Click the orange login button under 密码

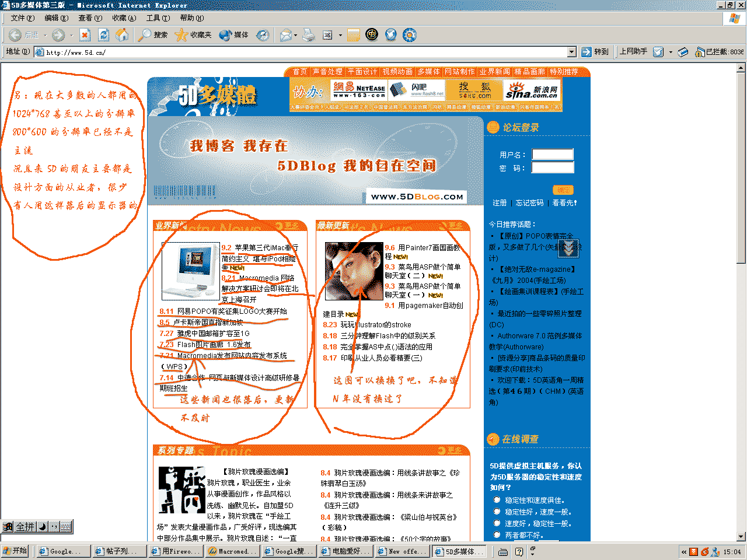pyautogui.click(x=563, y=190)
